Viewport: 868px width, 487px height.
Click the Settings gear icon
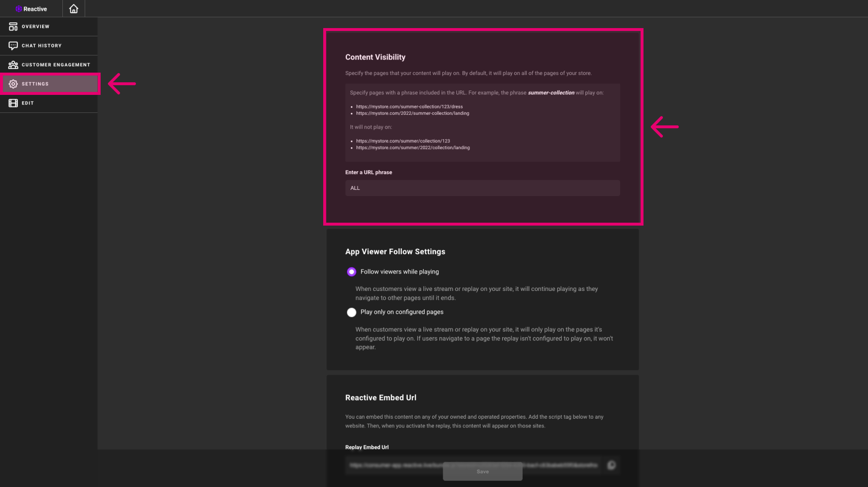coord(13,84)
